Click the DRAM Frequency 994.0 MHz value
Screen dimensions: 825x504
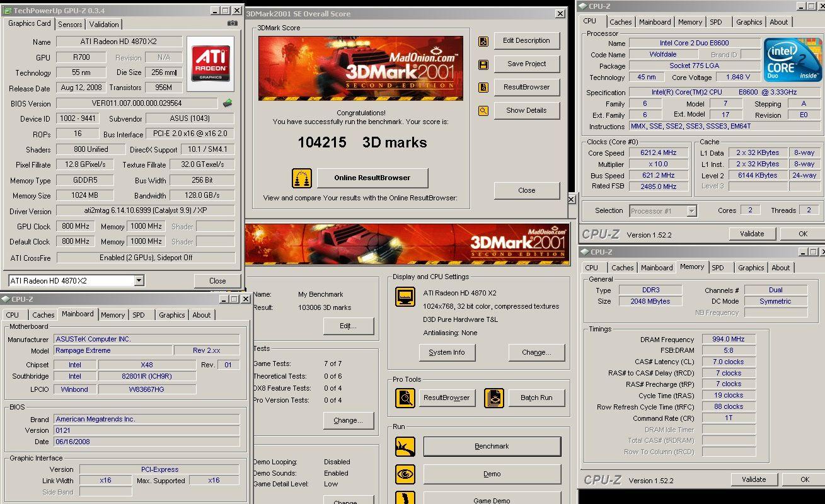729,340
